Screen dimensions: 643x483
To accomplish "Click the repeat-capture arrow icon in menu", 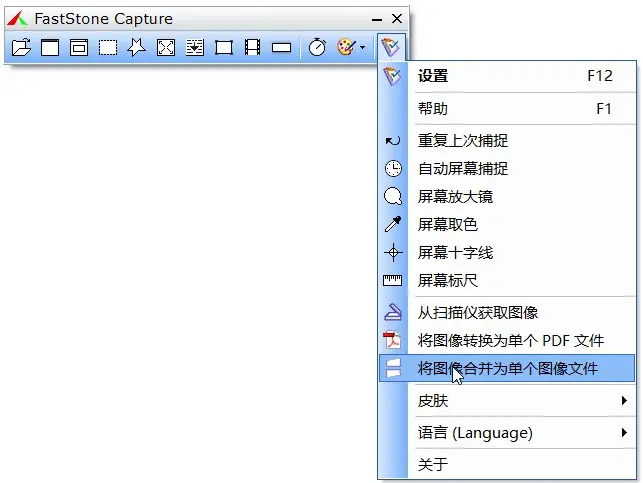I will [393, 141].
